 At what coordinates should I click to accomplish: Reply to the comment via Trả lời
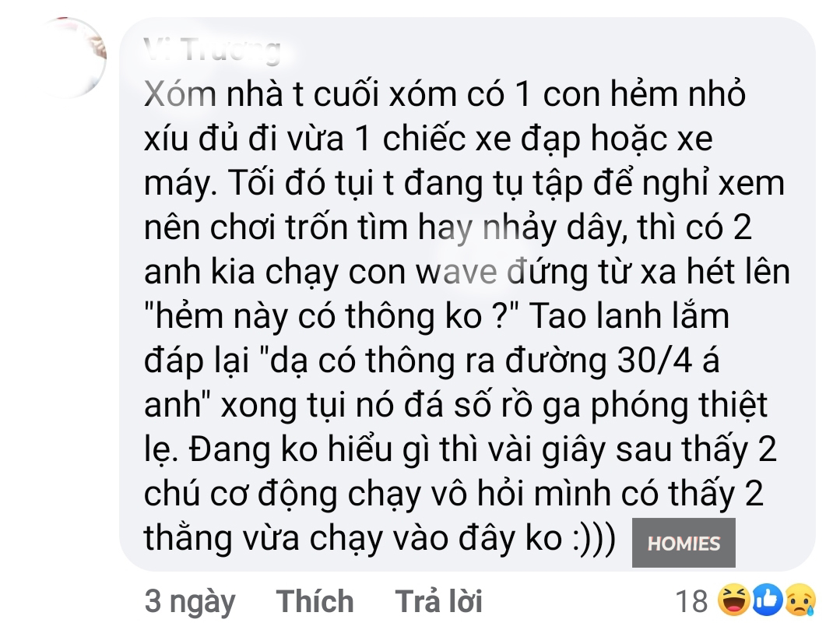439,600
